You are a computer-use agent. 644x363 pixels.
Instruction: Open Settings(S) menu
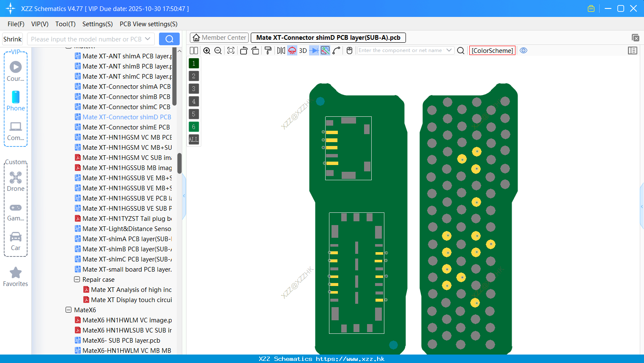click(x=97, y=24)
